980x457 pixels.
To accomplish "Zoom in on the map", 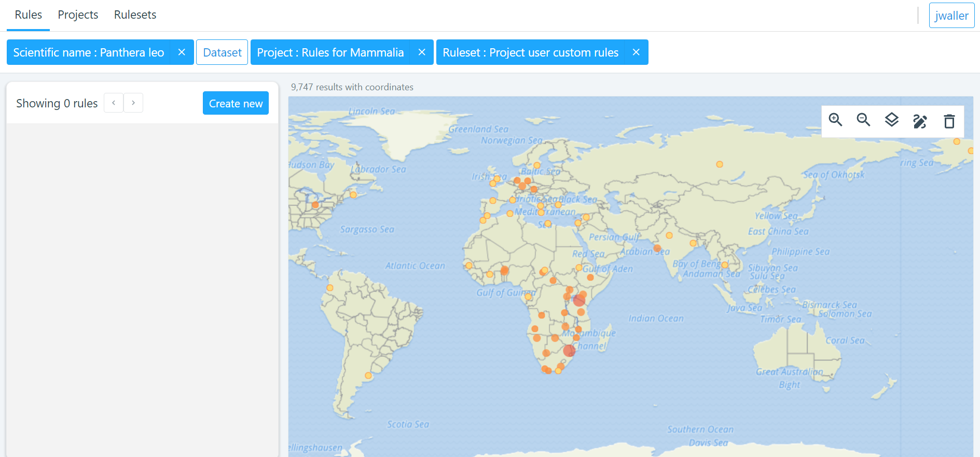I will (835, 120).
